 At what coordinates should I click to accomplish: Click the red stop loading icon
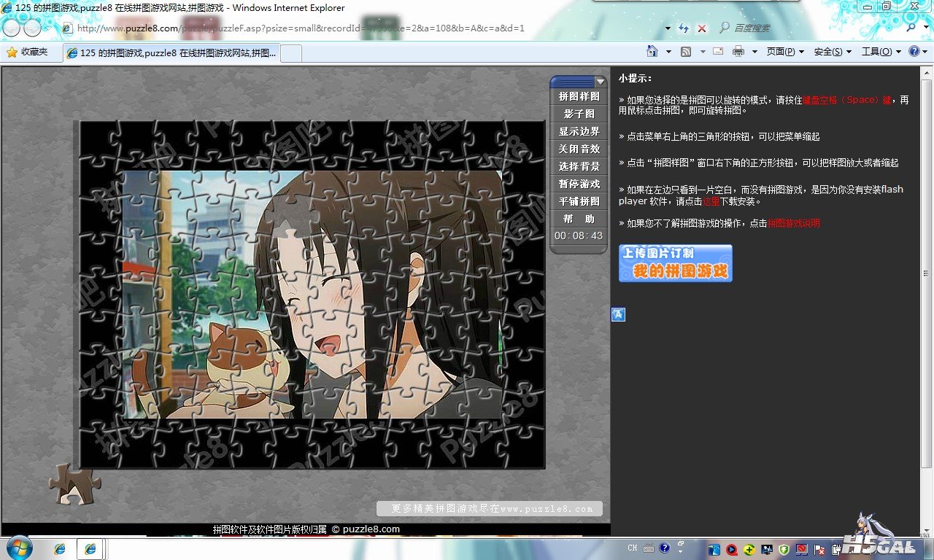point(701,28)
